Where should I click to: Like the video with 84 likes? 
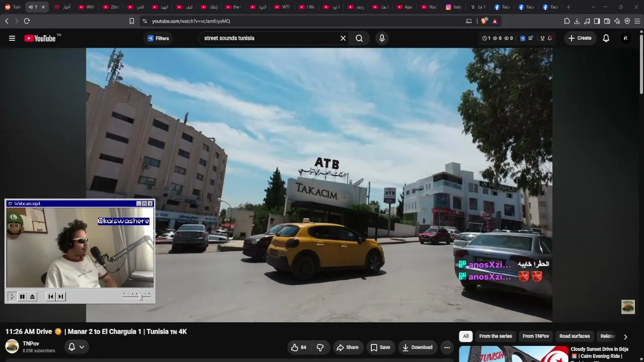tap(299, 347)
